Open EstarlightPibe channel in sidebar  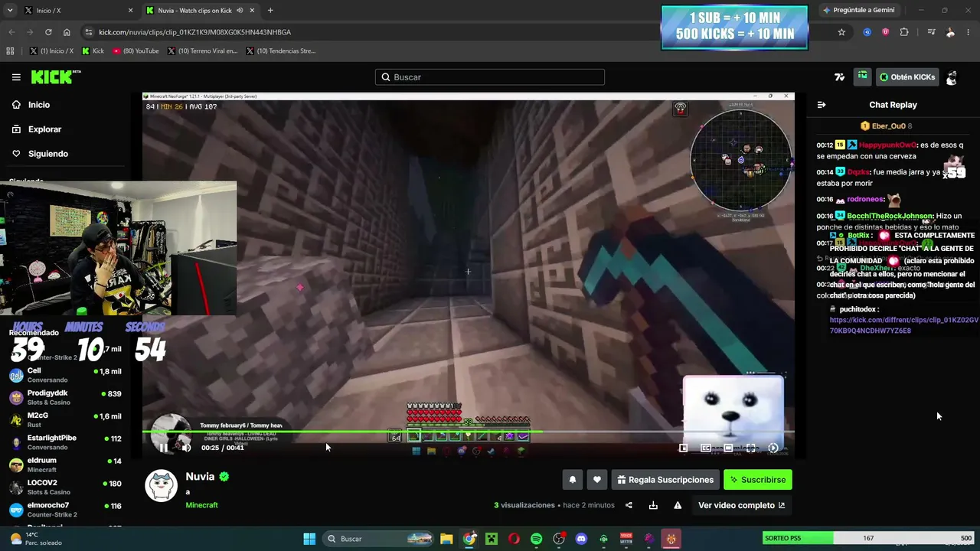pos(65,442)
